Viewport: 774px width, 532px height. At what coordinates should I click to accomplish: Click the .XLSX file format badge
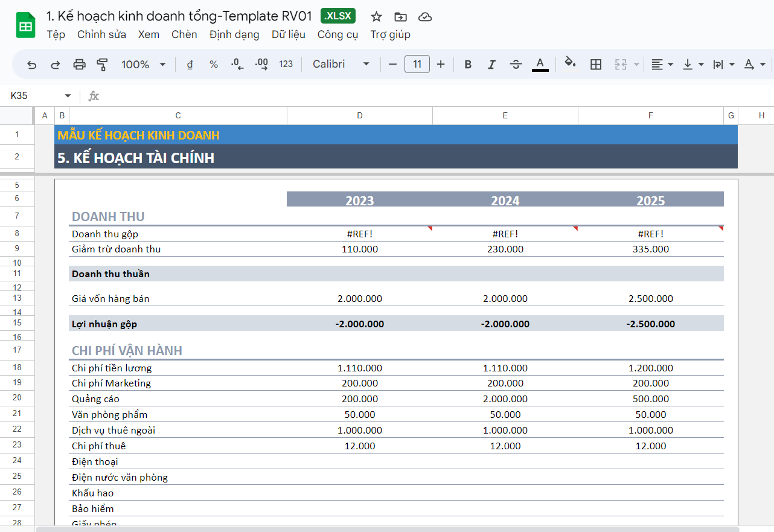click(x=338, y=16)
